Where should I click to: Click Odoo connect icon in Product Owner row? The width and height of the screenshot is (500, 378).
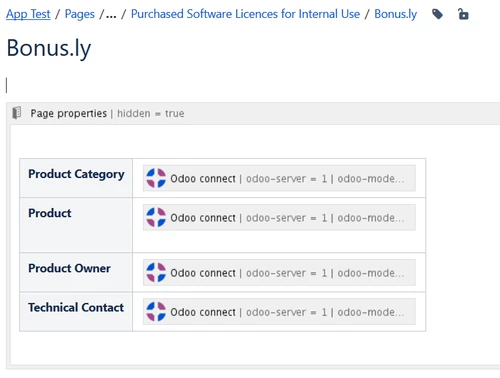click(x=156, y=272)
